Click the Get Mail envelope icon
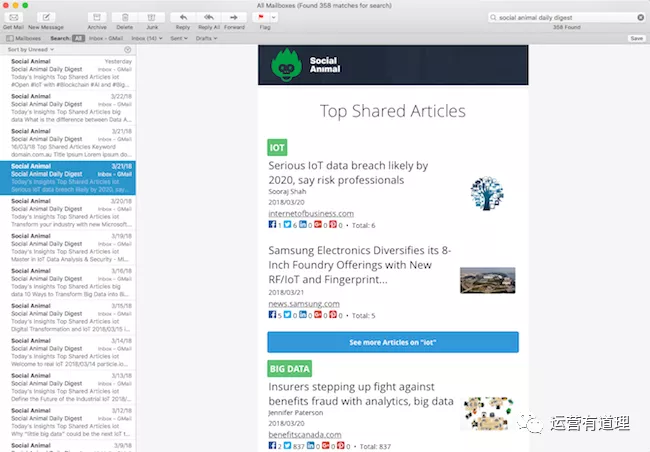 [13, 17]
